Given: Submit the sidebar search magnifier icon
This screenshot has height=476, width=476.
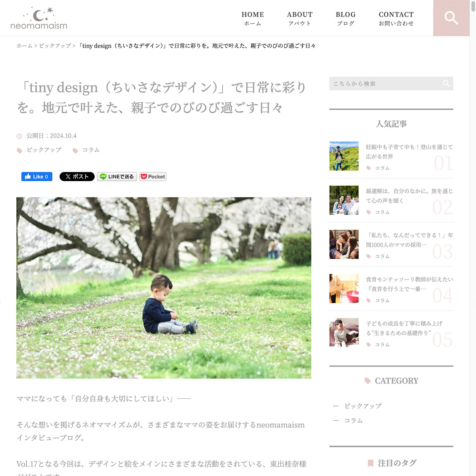Looking at the screenshot, I should point(446,83).
